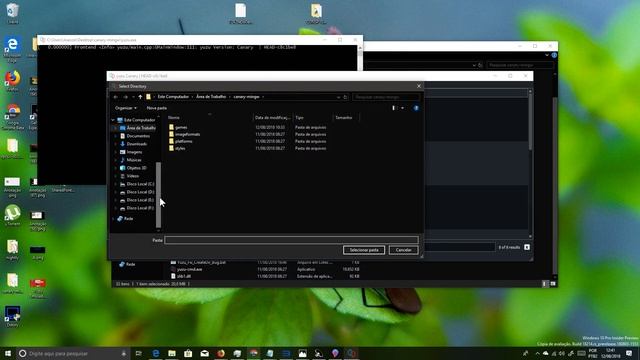
Task: Select Disco Local (E:) in the tree
Action: (x=140, y=200)
